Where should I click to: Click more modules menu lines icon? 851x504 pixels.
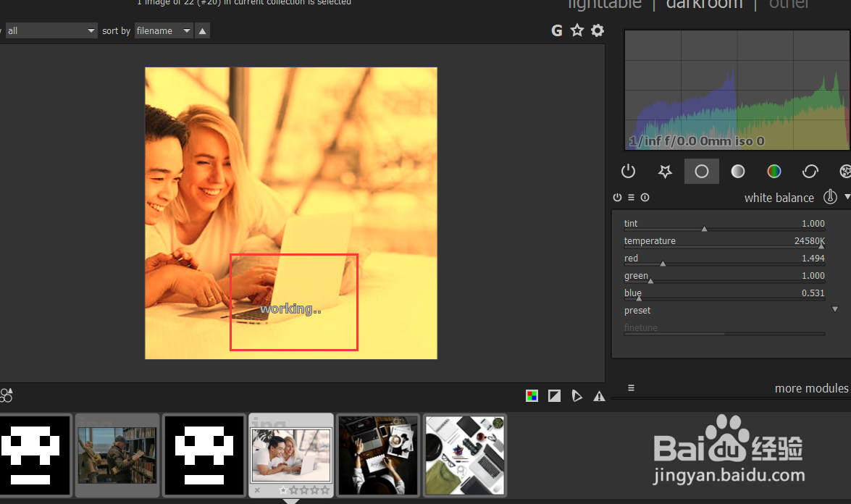click(632, 388)
